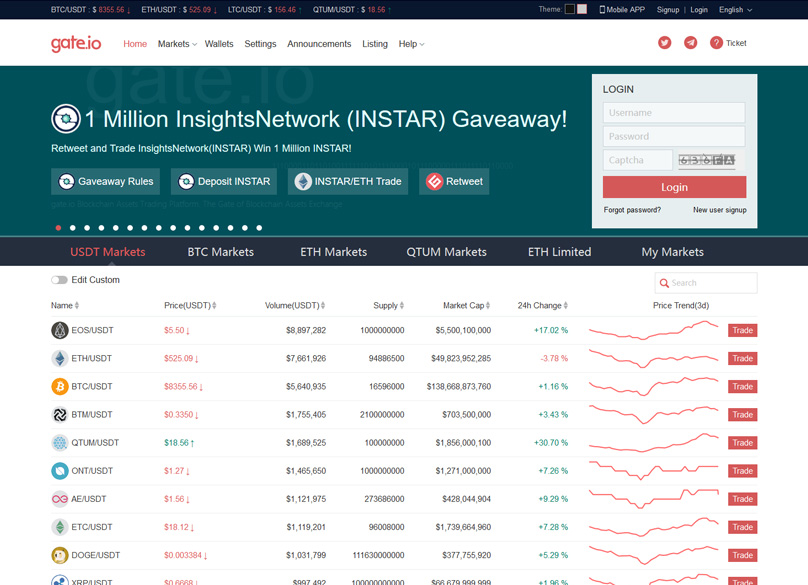Click Forgot password link

tap(632, 210)
